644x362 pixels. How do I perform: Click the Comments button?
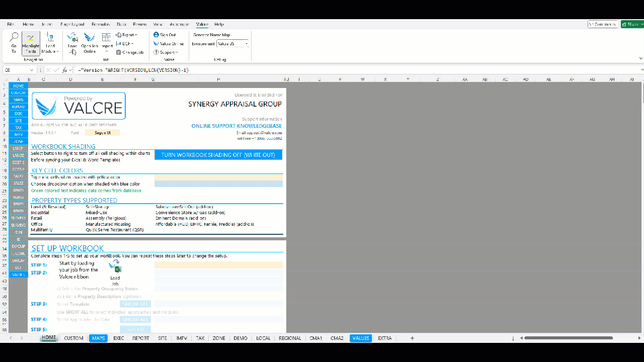[603, 24]
